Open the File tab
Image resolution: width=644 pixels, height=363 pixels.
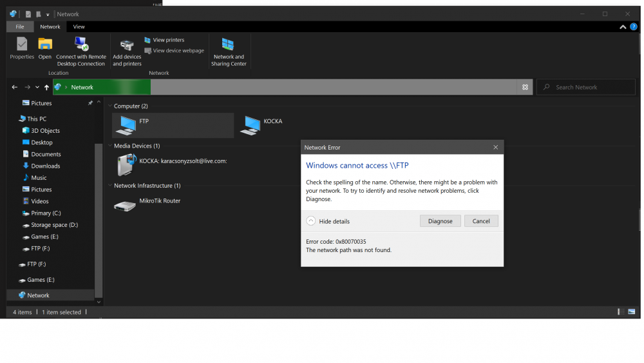[x=20, y=26]
